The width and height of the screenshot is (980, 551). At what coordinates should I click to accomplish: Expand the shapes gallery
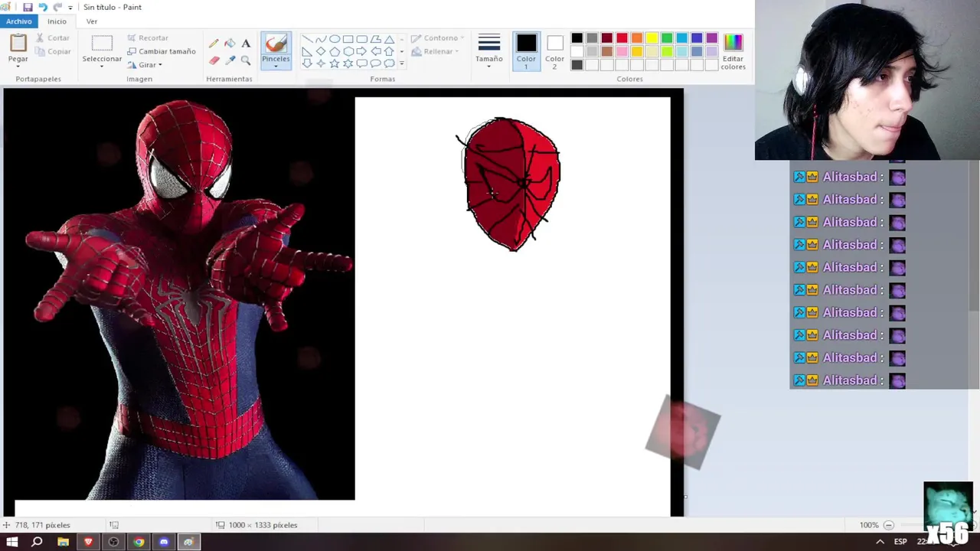tap(402, 64)
